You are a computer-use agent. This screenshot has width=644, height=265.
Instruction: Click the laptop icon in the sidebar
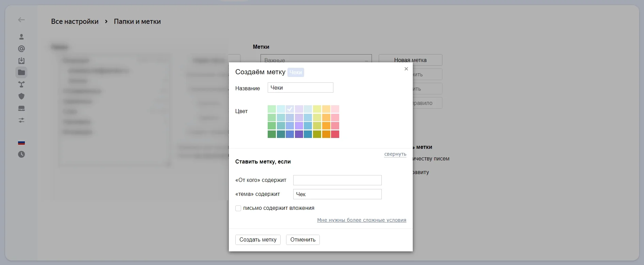21,108
